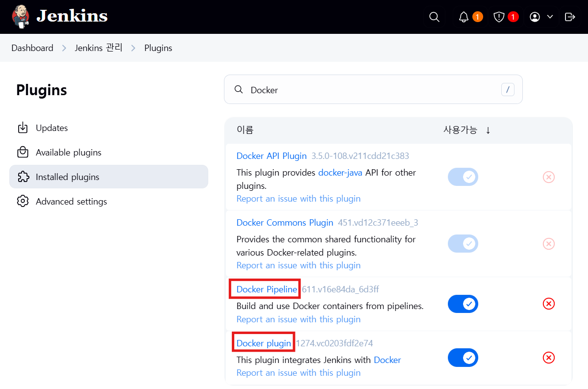Uninstall Docker API Plugin via X icon
This screenshot has height=389, width=588.
[x=549, y=177]
